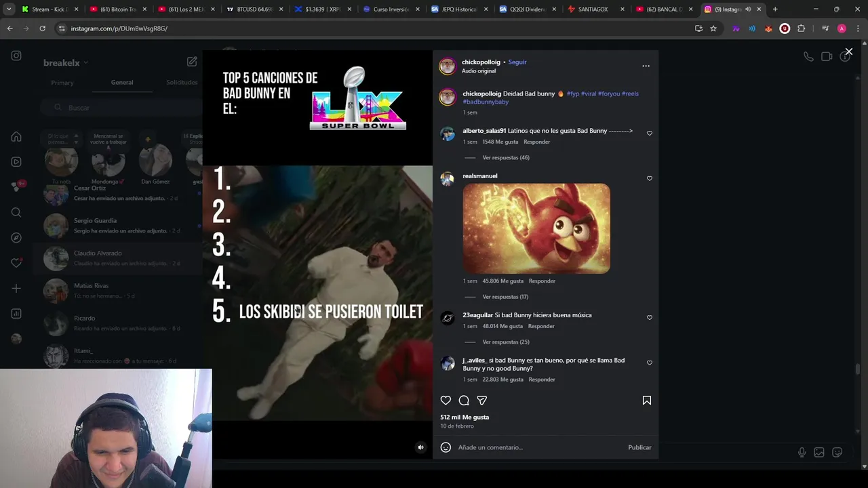This screenshot has width=868, height=488.
Task: Reply to 23eaguilar via Responder
Action: pos(541,327)
